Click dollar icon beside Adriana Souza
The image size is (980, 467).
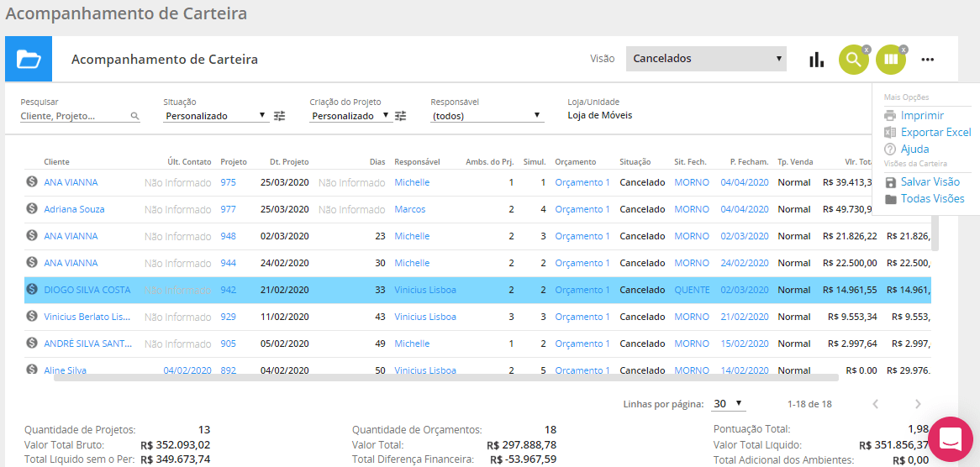32,209
